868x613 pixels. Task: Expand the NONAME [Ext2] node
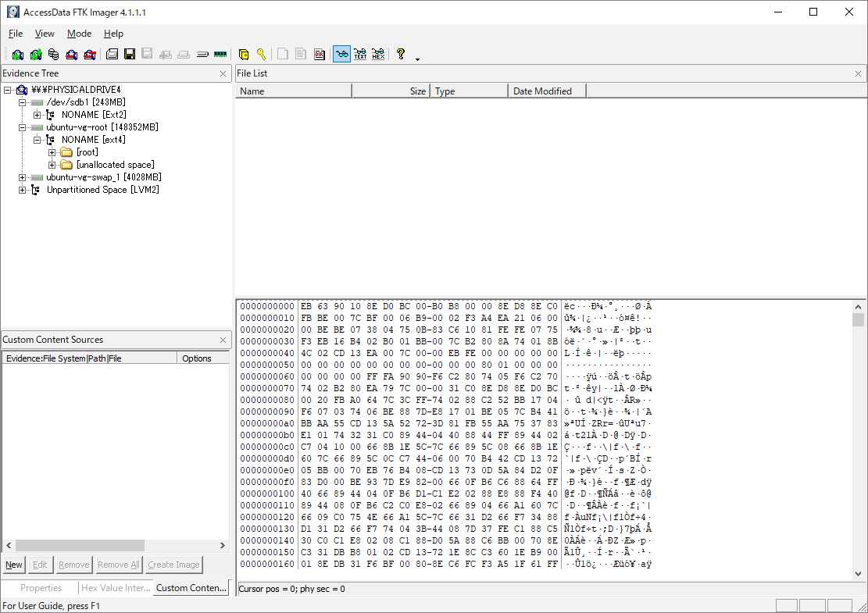coord(37,115)
